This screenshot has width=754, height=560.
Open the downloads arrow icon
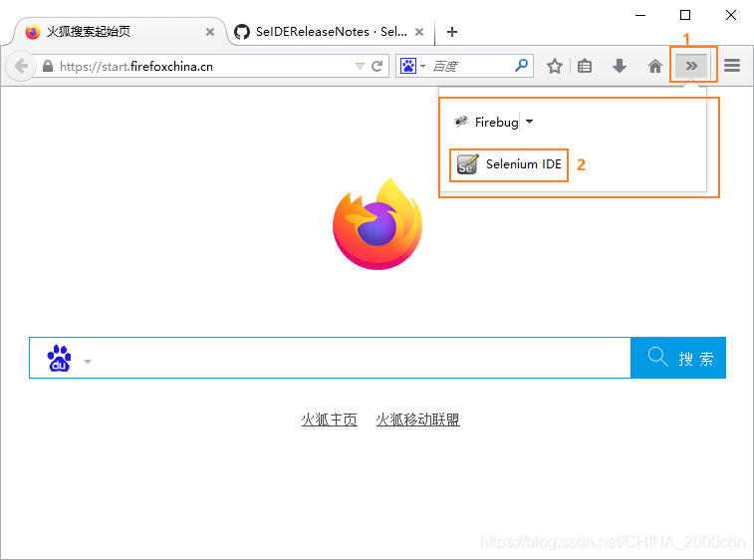coord(620,66)
